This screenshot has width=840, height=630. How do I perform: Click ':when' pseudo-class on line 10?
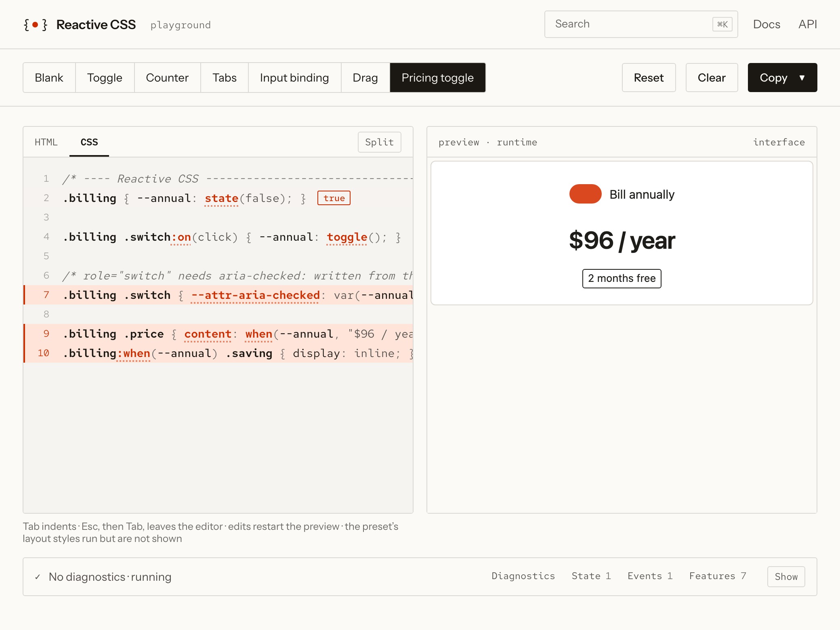coord(133,353)
